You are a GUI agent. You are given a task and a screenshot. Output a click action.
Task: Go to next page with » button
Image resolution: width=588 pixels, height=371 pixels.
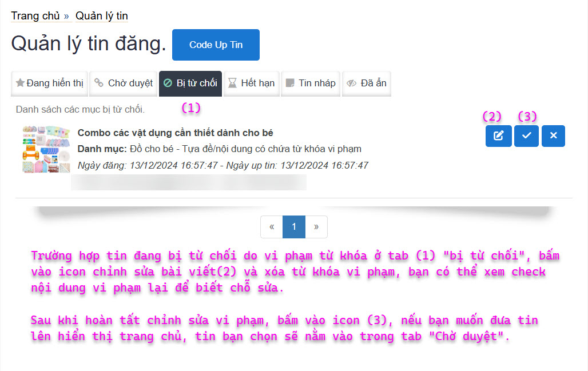(x=316, y=227)
